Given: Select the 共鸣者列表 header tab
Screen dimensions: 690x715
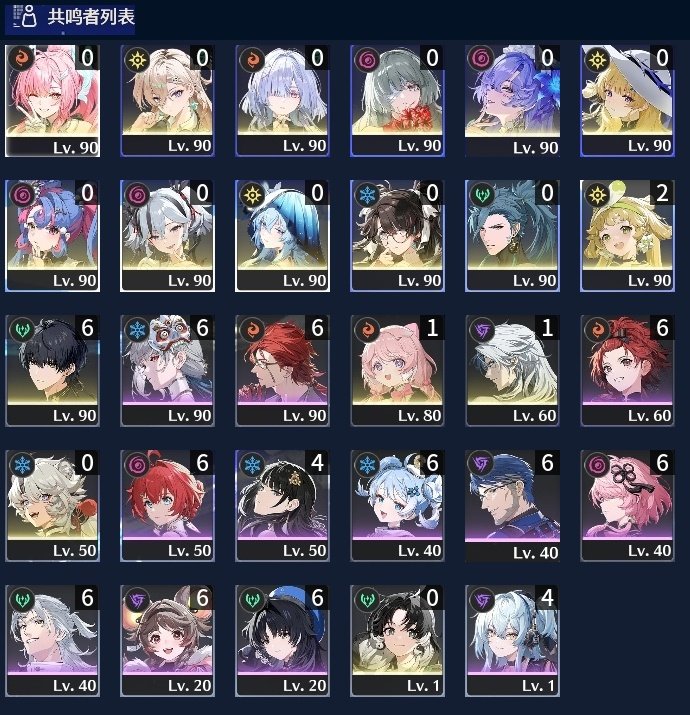Looking at the screenshot, I should point(70,19).
